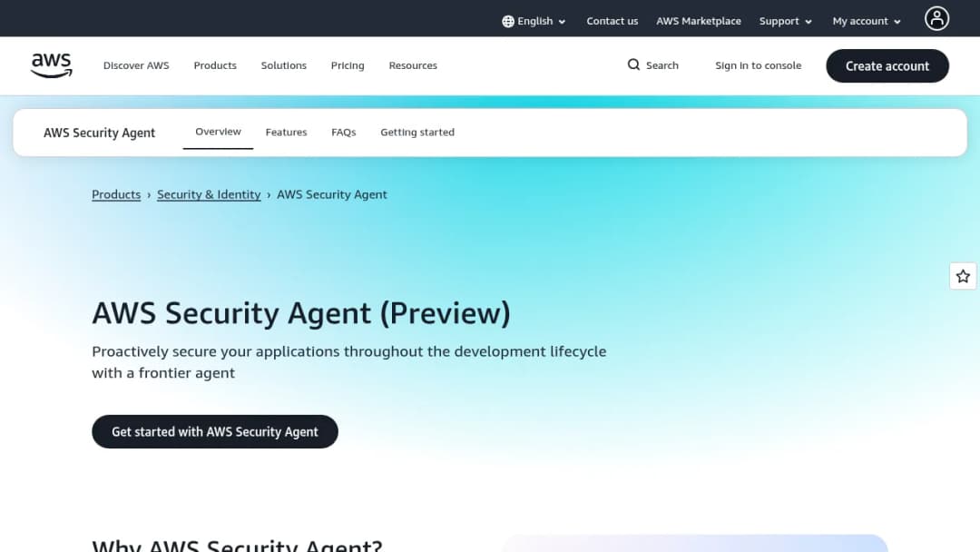This screenshot has height=552, width=980.
Task: Click the search magnifier icon
Action: tap(633, 65)
